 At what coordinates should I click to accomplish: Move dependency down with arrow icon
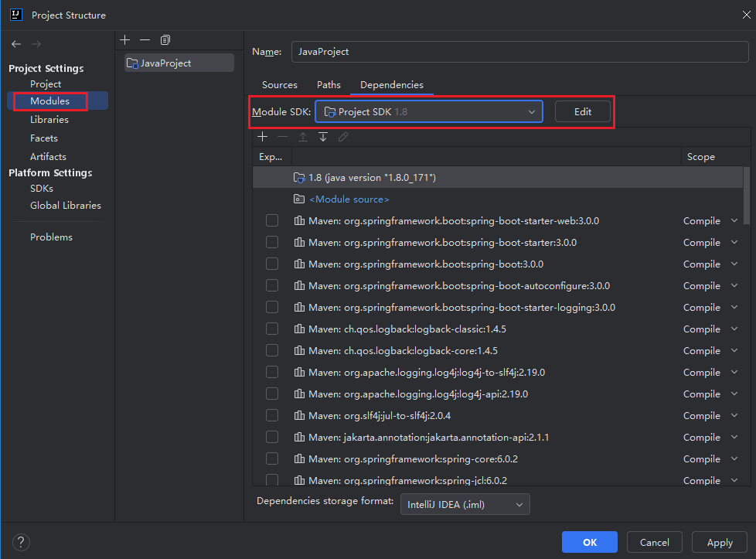coord(323,137)
